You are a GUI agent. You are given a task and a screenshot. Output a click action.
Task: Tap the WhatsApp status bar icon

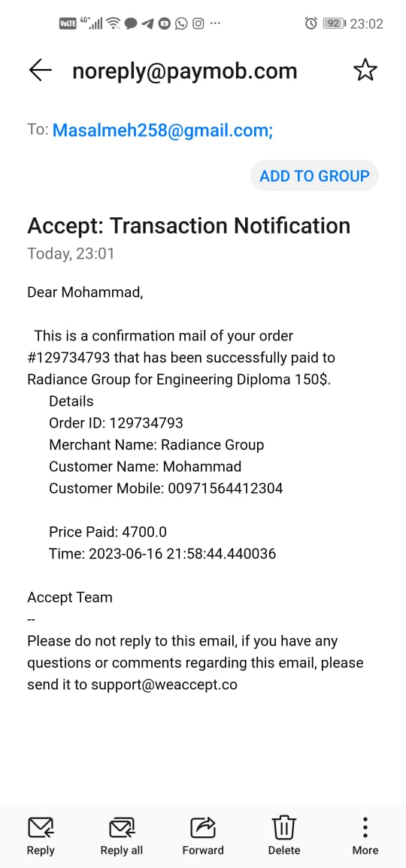pyautogui.click(x=181, y=23)
